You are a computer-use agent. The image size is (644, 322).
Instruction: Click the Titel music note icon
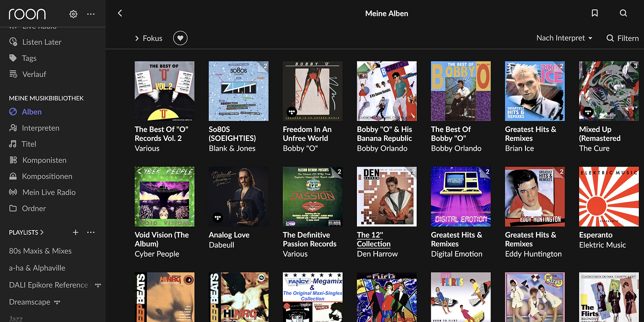pyautogui.click(x=13, y=144)
